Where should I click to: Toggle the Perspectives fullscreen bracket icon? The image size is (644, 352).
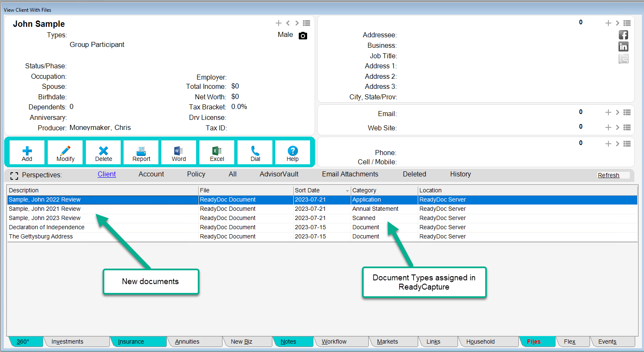coord(14,176)
